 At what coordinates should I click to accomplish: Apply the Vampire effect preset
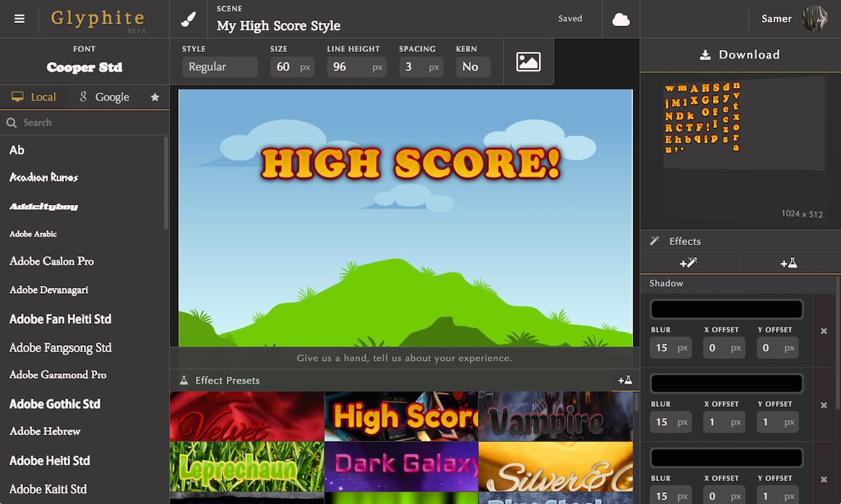tap(556, 417)
